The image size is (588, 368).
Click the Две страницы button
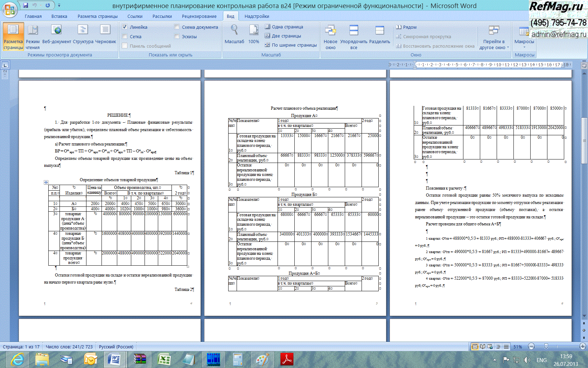click(x=283, y=36)
